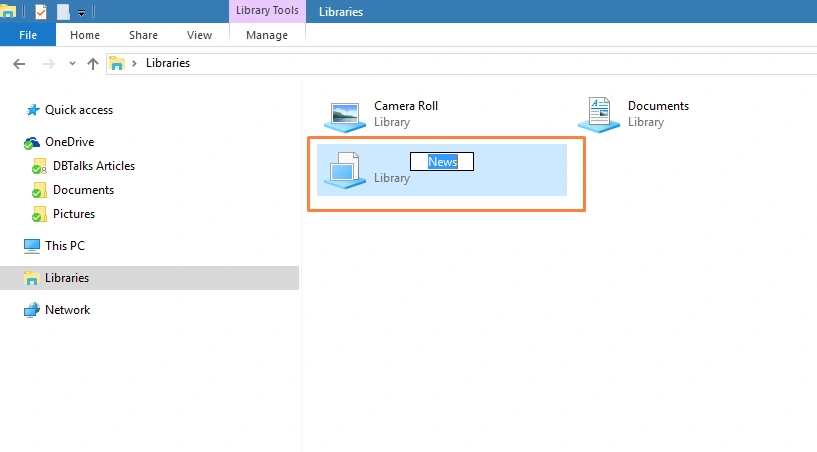Viewport: 817px width, 452px height.
Task: Click Libraries text in the address bar
Action: coord(168,63)
